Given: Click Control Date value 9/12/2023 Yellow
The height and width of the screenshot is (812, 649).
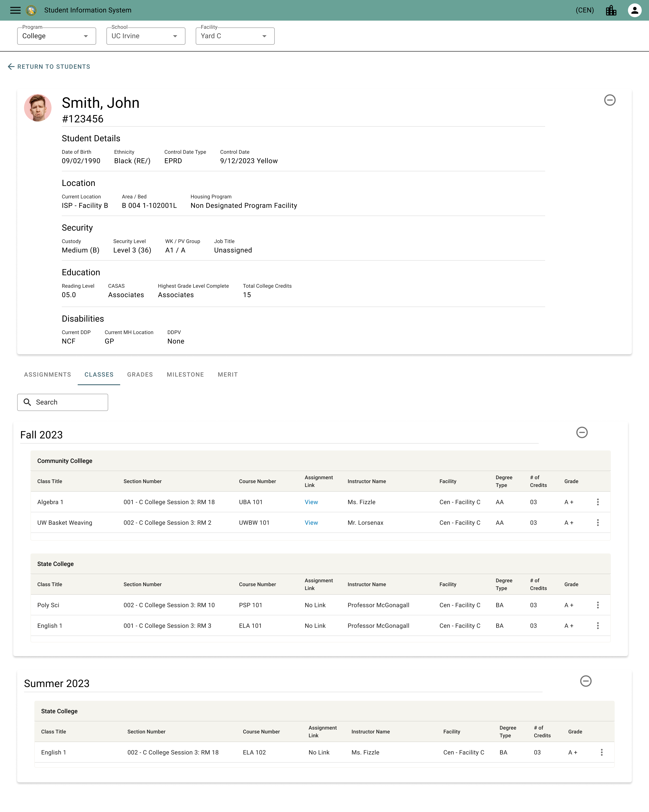Looking at the screenshot, I should pos(249,161).
